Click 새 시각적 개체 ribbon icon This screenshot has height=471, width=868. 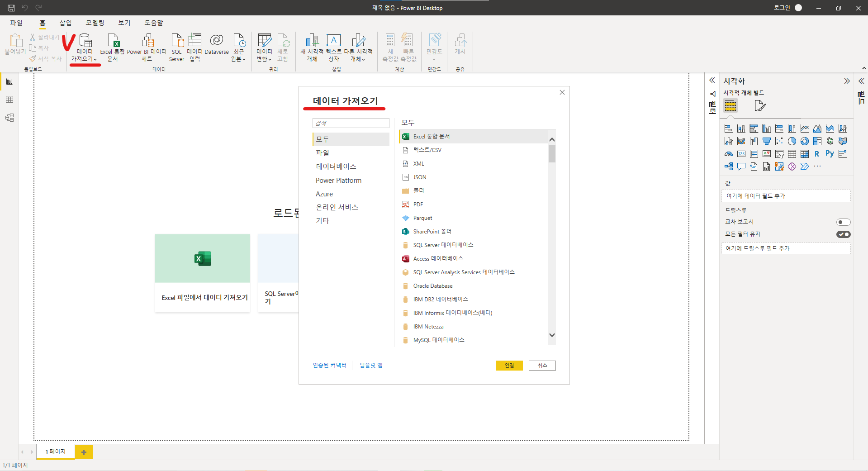coord(312,48)
